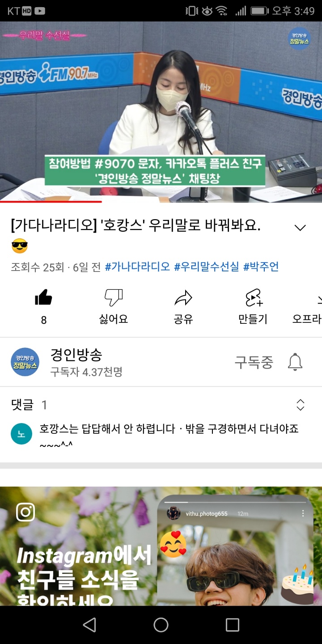Viewport: 322px width, 644px height.
Task: Tap commenter avatar labeled 노
Action: [x=21, y=434]
